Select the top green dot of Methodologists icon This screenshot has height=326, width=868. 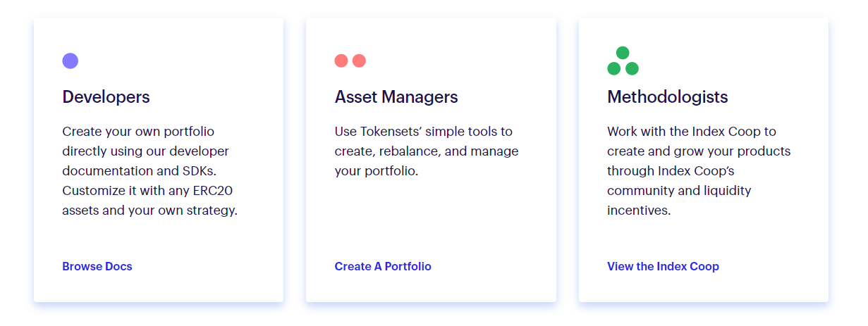click(623, 53)
